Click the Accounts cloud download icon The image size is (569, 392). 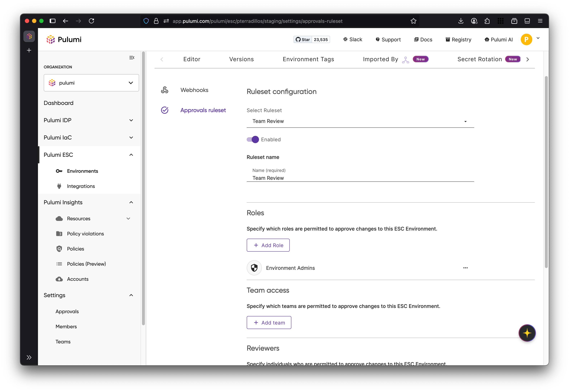tap(59, 279)
